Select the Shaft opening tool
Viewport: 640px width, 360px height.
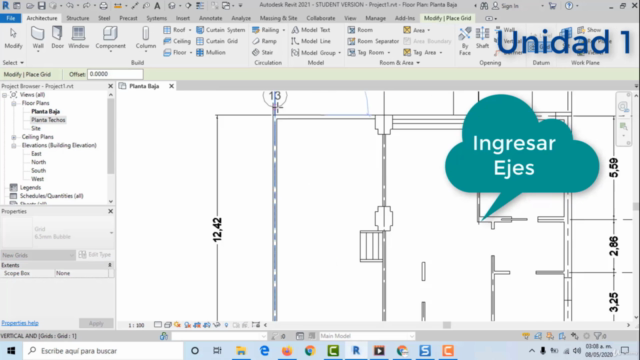(x=482, y=38)
